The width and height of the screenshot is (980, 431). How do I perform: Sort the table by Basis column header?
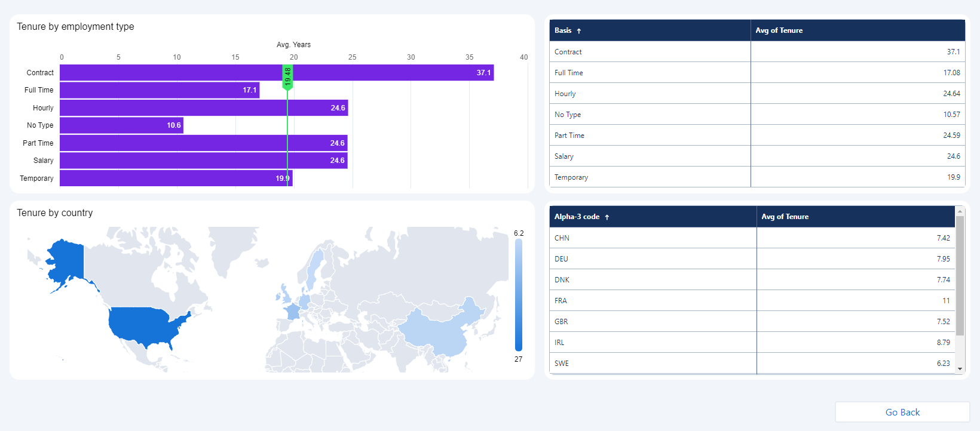click(563, 30)
